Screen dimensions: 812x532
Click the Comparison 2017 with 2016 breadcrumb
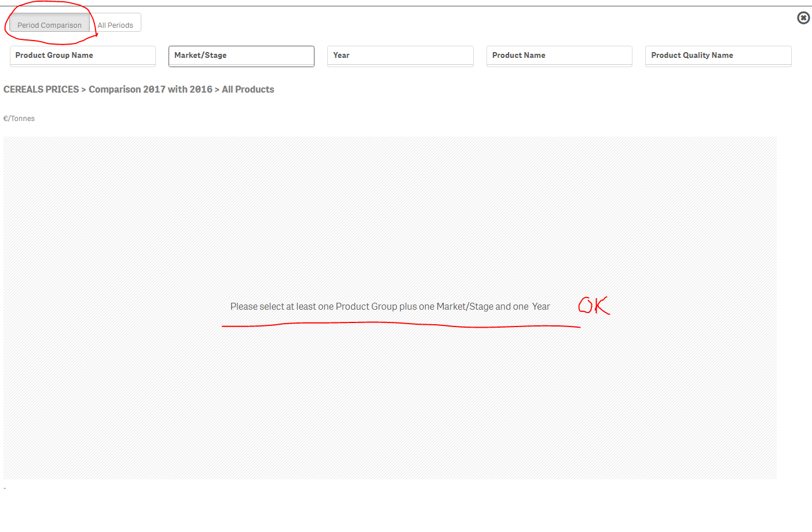pyautogui.click(x=151, y=89)
